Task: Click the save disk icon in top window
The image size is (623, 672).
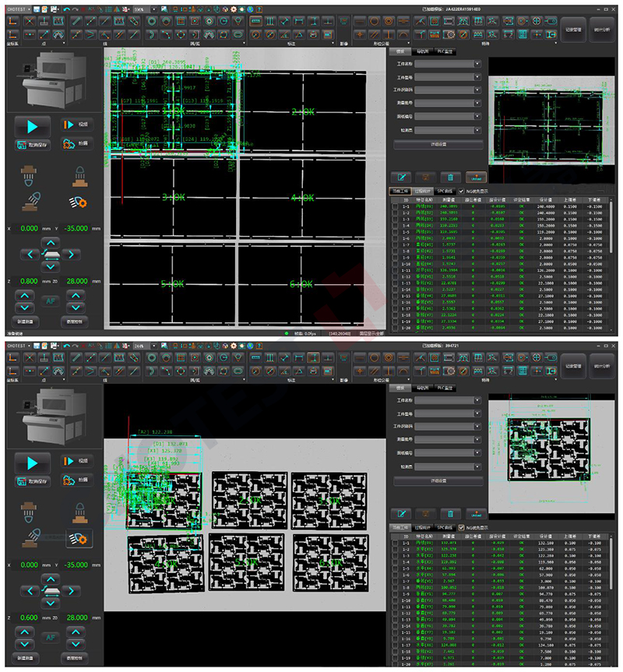Action: (37, 9)
